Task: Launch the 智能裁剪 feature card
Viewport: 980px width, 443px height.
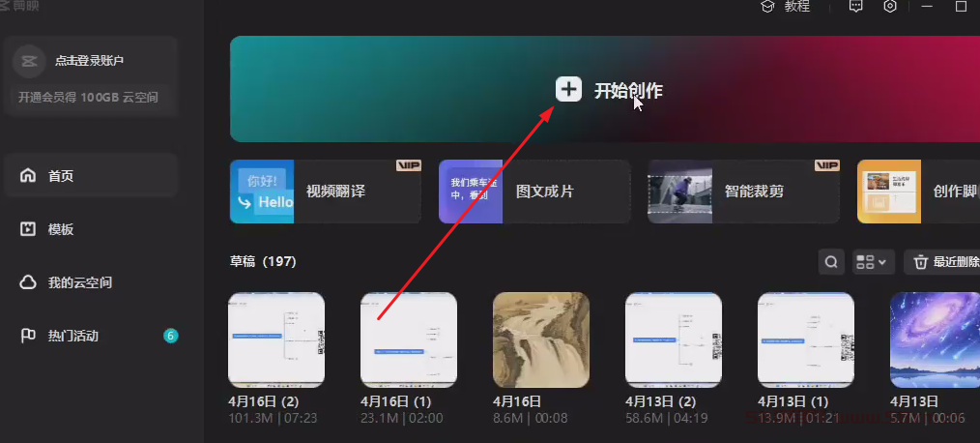Action: 743,192
